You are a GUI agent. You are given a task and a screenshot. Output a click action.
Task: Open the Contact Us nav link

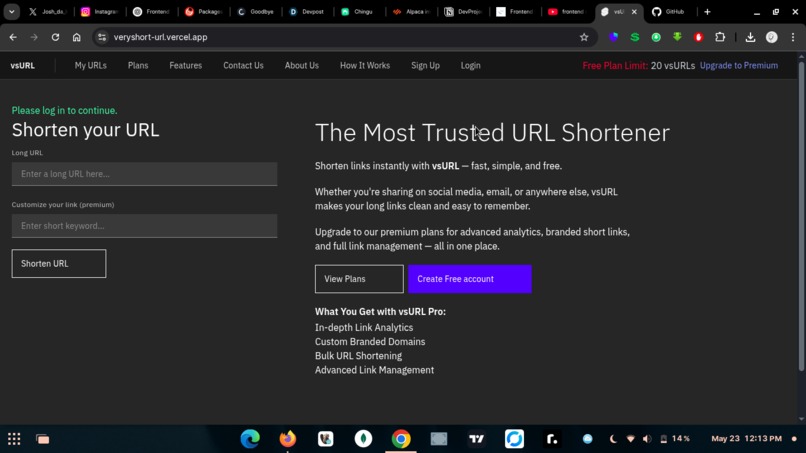click(x=243, y=66)
